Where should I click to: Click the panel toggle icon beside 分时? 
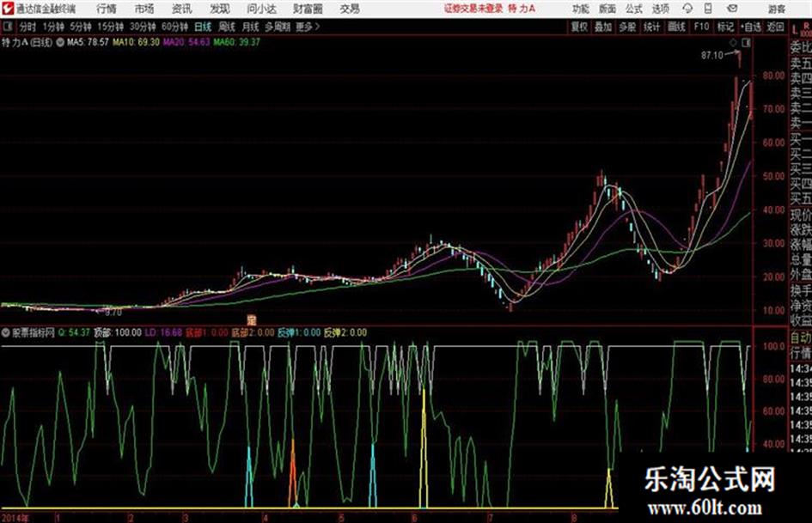(x=7, y=27)
